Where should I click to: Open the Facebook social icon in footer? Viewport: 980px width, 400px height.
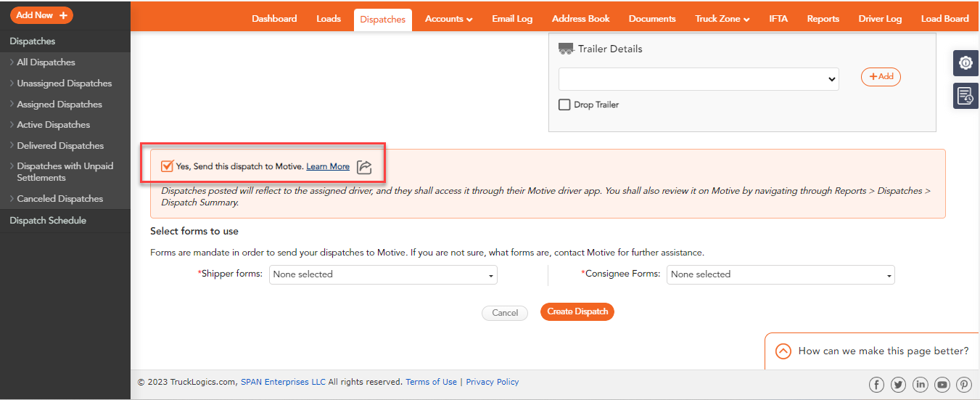(876, 385)
